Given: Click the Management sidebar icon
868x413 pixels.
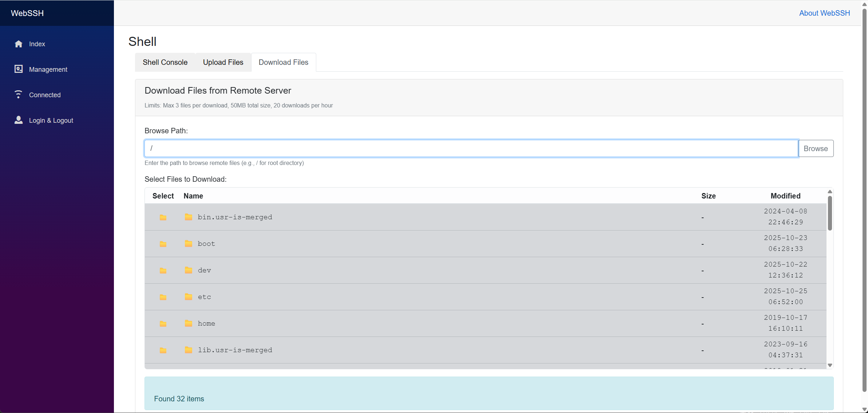Looking at the screenshot, I should pyautogui.click(x=19, y=69).
